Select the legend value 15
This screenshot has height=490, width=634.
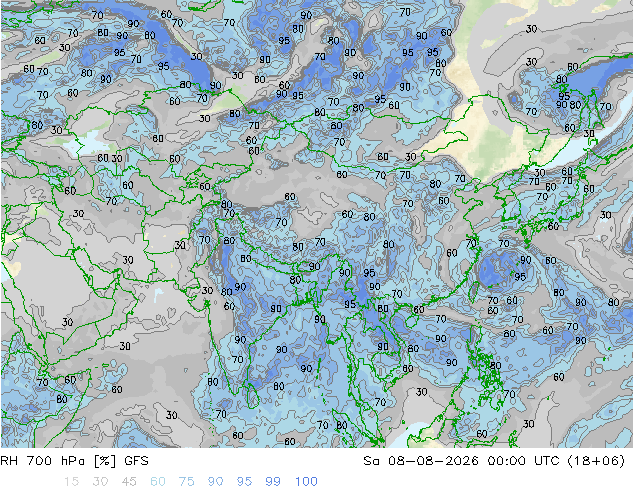click(71, 482)
